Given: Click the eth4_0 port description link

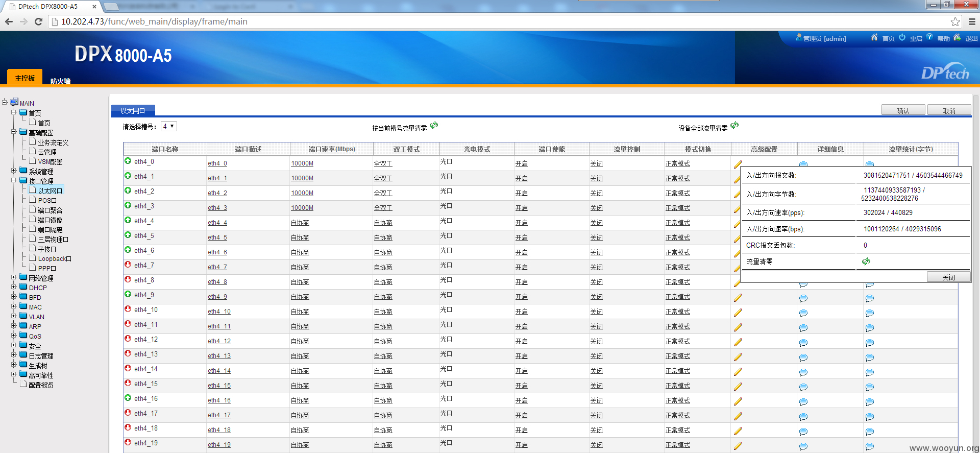Looking at the screenshot, I should tap(217, 163).
